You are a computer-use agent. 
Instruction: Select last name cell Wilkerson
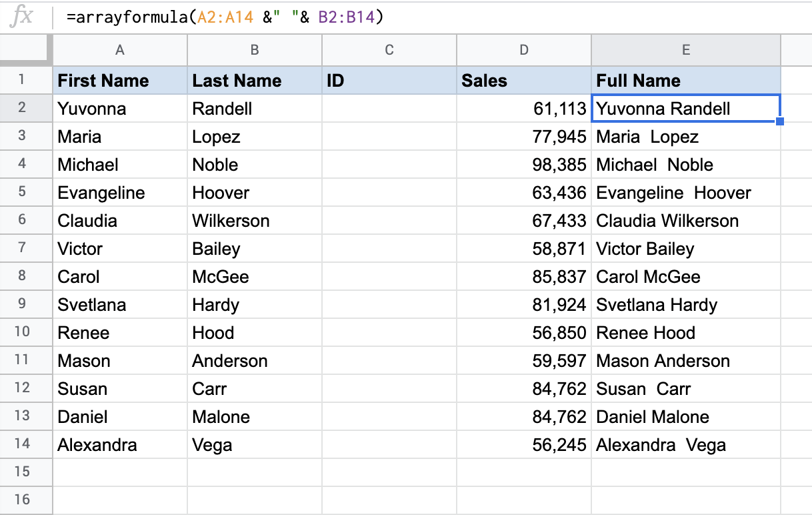coord(255,221)
